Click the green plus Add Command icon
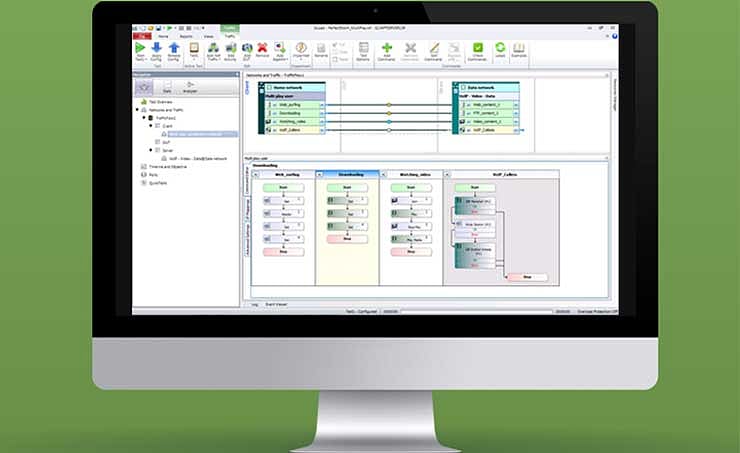Screen dimensions: 740x453 [x=386, y=47]
